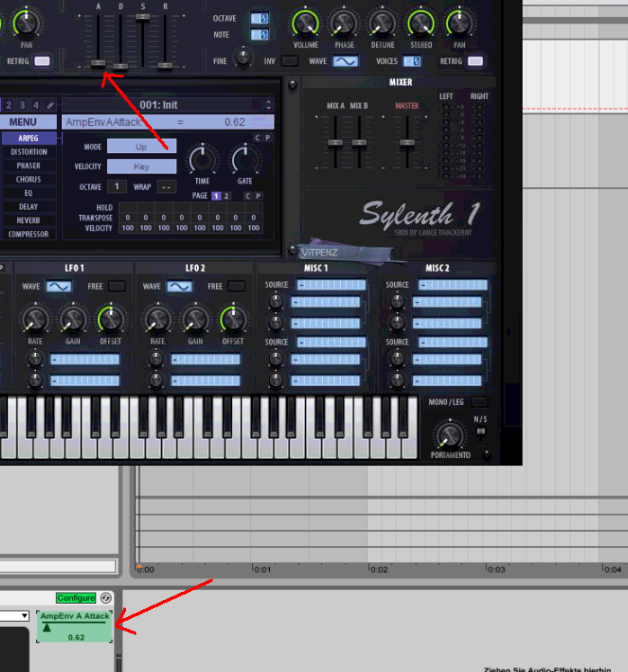The width and height of the screenshot is (628, 672).
Task: Select arpeggiator page 2
Action: point(227,196)
